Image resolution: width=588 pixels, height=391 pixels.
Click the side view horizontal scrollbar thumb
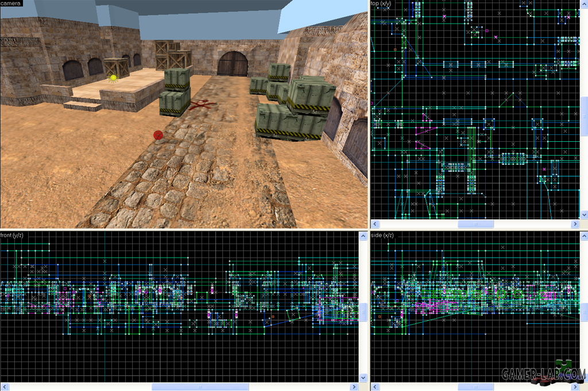(475, 387)
